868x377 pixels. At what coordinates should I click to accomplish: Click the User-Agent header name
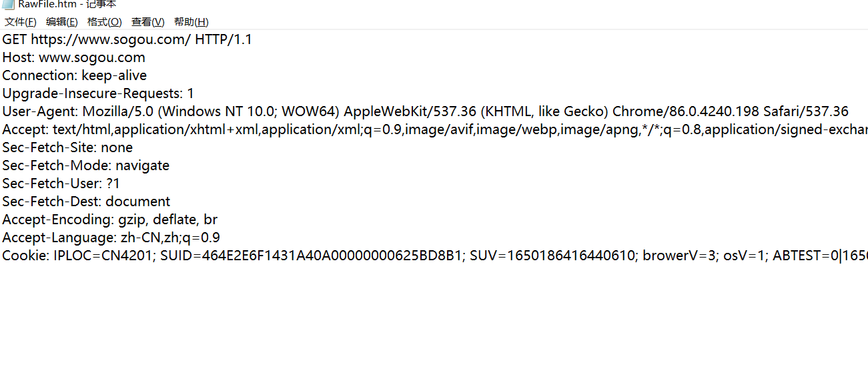[40, 111]
